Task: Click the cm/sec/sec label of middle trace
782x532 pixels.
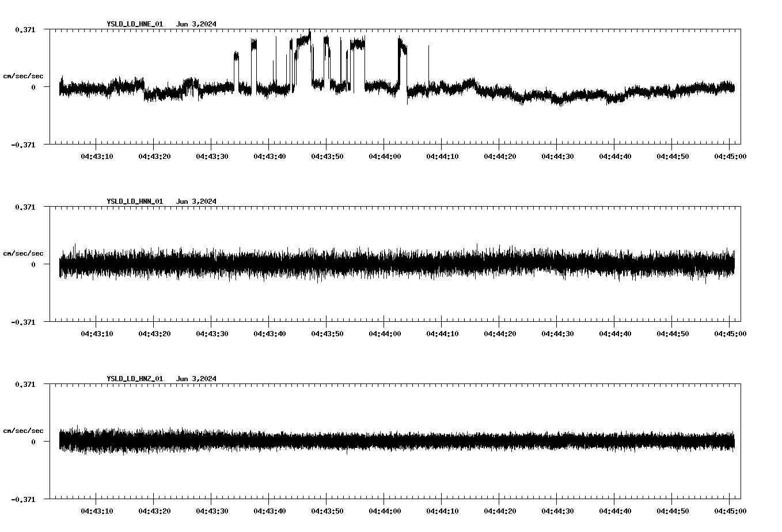Action: 23,253
